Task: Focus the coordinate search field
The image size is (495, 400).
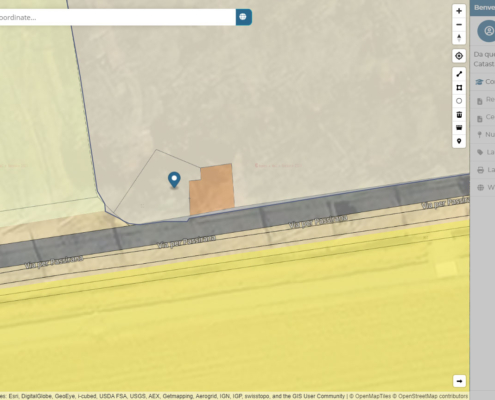Action: coord(117,17)
